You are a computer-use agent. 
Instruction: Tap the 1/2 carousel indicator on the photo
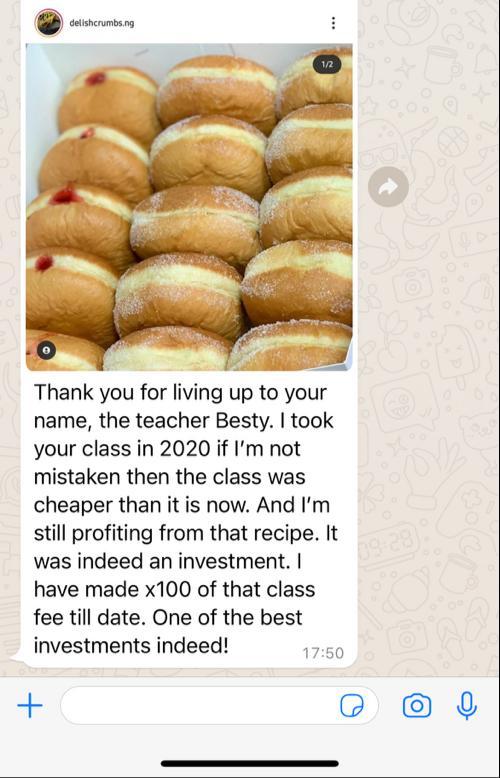tap(327, 65)
